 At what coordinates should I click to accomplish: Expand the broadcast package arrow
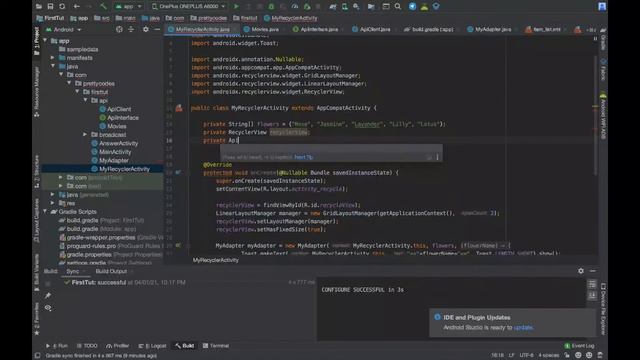pyautogui.click(x=85, y=134)
